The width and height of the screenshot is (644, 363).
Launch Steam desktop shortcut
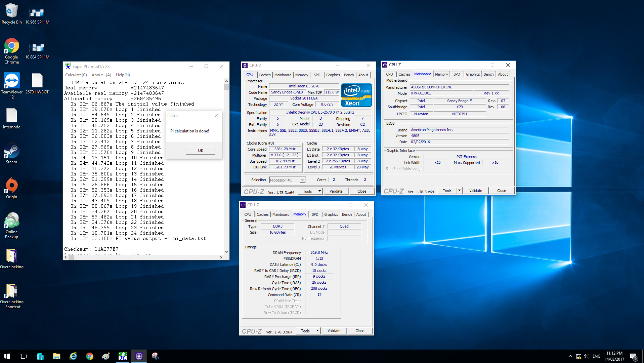pyautogui.click(x=11, y=154)
